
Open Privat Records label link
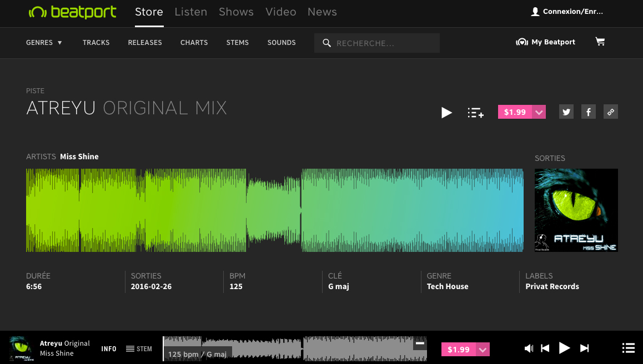552,286
